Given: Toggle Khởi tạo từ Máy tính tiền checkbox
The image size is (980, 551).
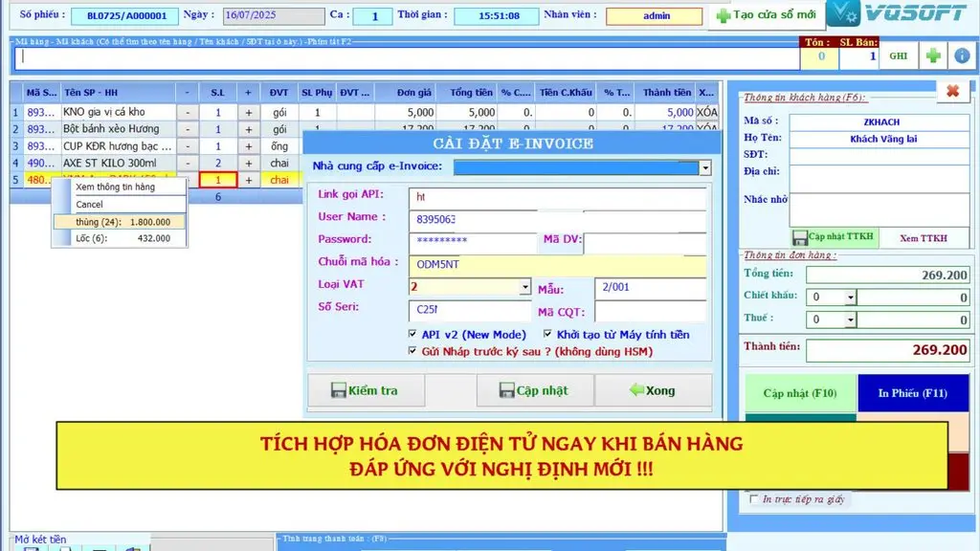Looking at the screenshot, I should (547, 334).
